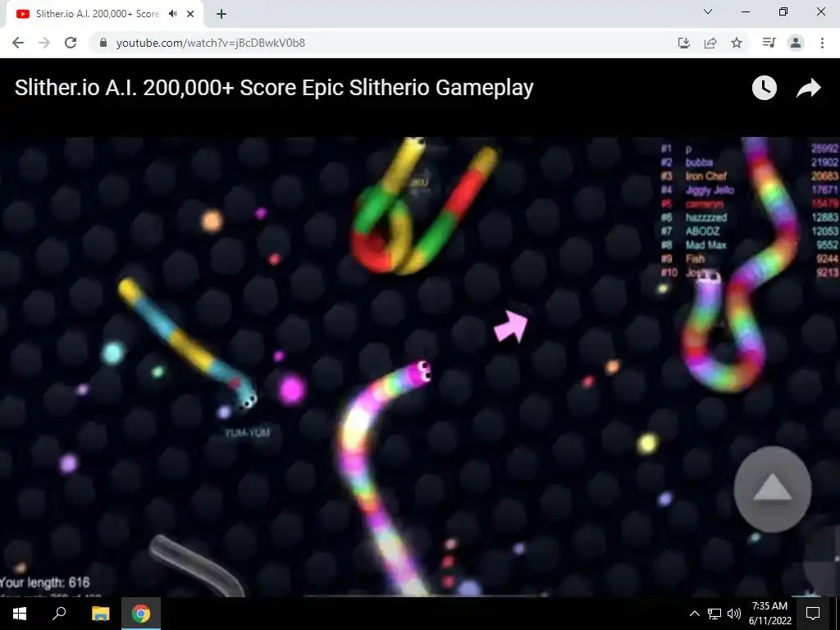The width and height of the screenshot is (840, 630).
Task: Share this page icon in address bar
Action: pyautogui.click(x=710, y=43)
